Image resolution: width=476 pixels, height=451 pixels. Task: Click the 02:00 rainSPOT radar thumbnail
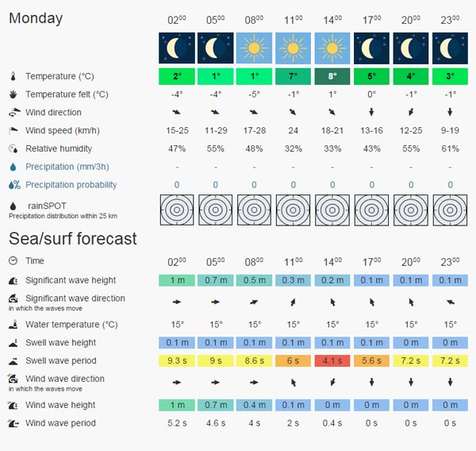[176, 210]
